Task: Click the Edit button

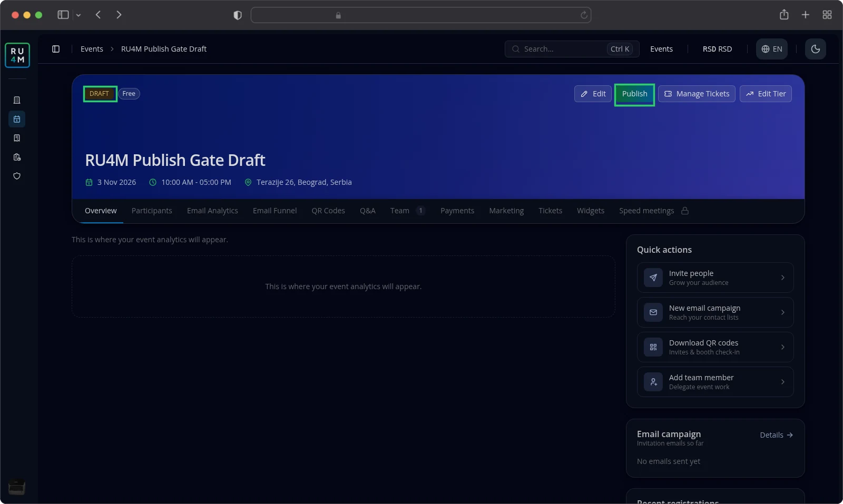Action: point(593,94)
